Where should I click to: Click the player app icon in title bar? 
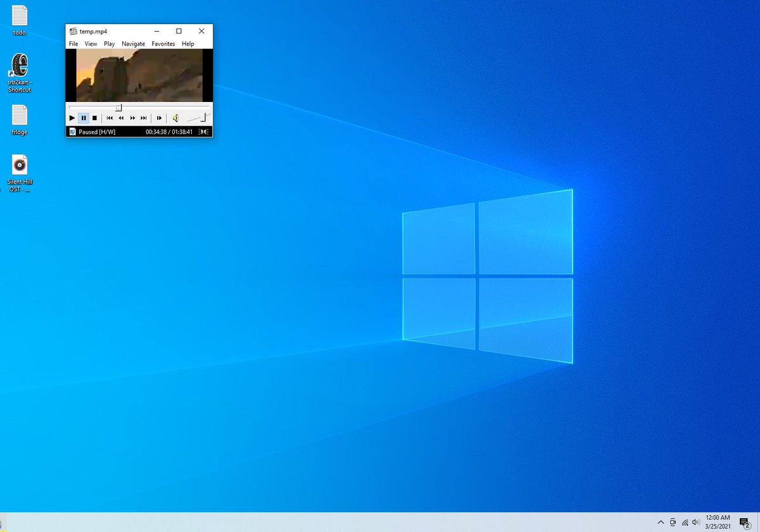(73, 31)
